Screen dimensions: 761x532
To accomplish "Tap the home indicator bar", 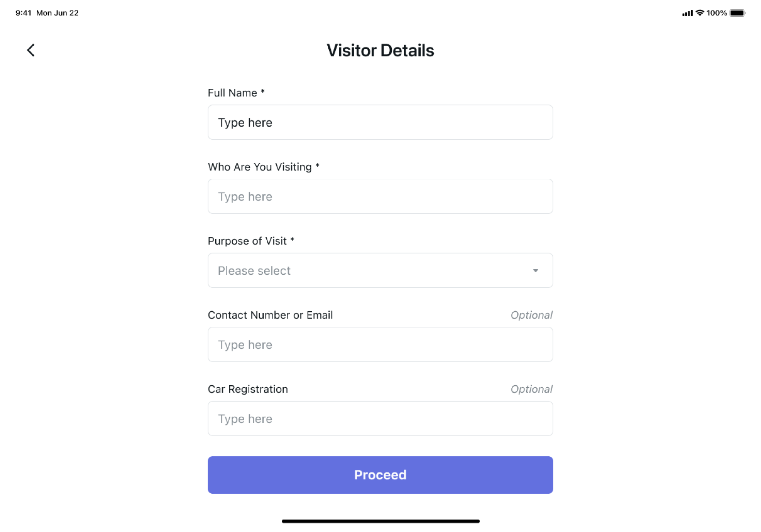I will (380, 521).
